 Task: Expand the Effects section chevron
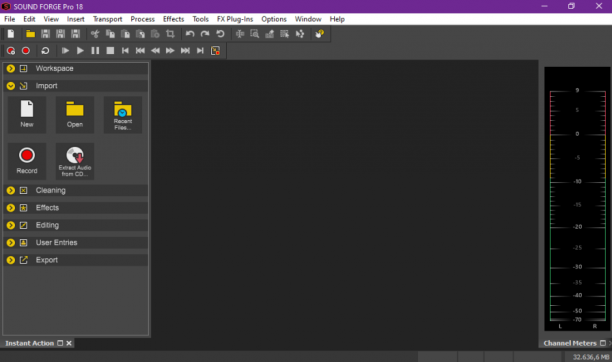click(x=11, y=208)
